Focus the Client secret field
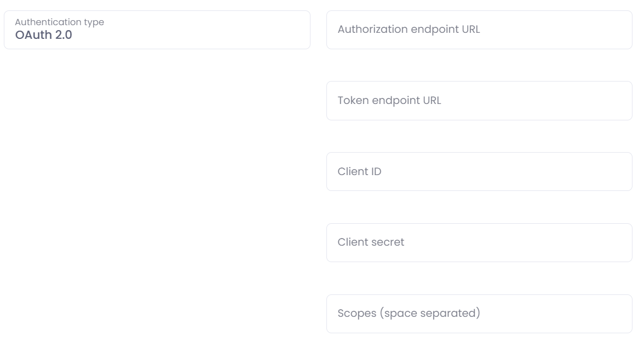The height and width of the screenshot is (342, 644). tap(479, 242)
